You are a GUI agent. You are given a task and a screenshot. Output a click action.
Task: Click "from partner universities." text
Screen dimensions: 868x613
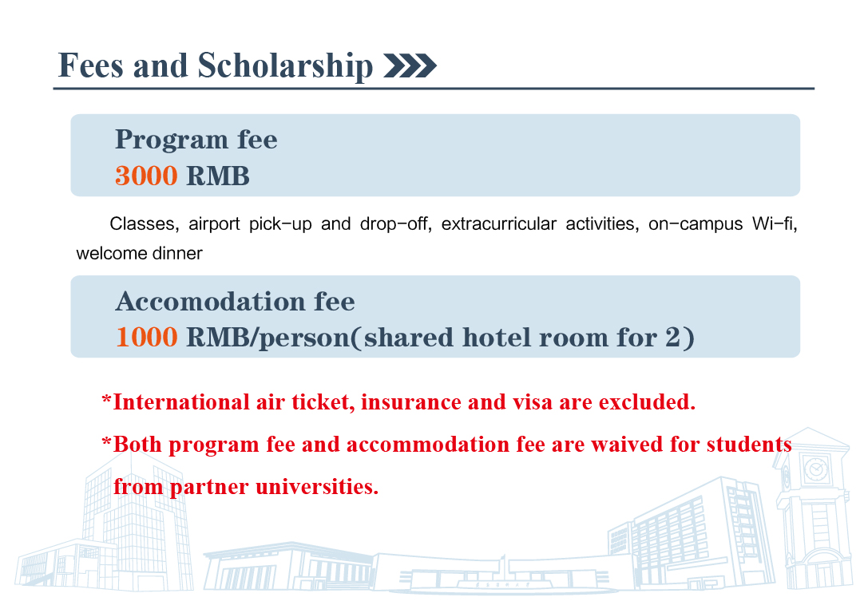(246, 485)
